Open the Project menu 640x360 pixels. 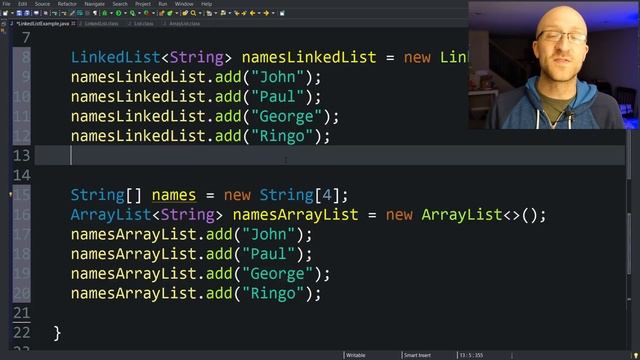[x=143, y=4]
